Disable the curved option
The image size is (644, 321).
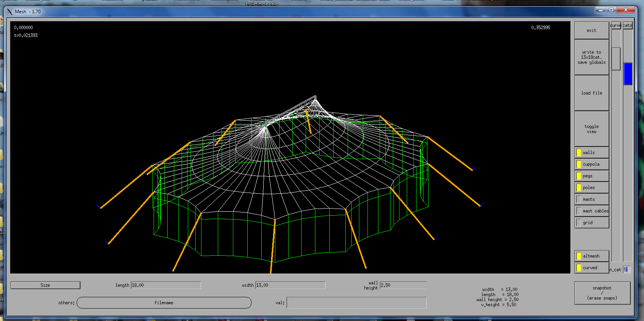click(x=579, y=268)
